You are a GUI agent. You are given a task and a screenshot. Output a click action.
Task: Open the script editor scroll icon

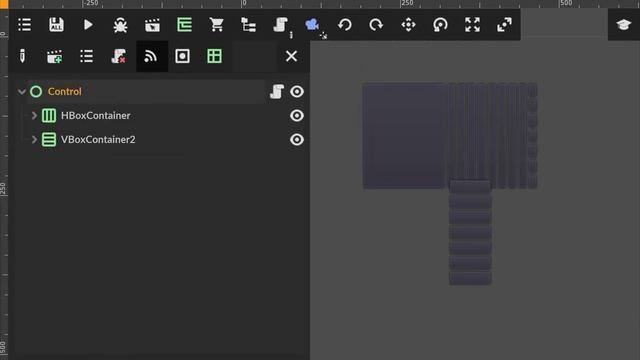[x=280, y=25]
